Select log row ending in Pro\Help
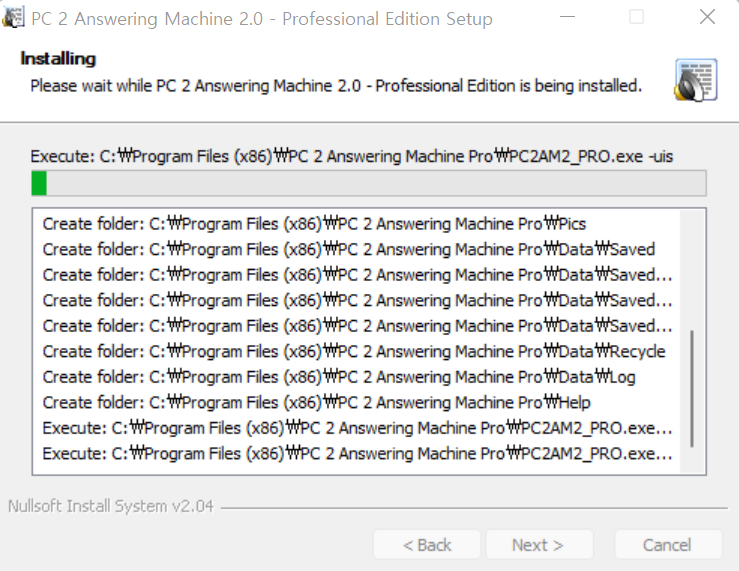The image size is (739, 571). [316, 402]
